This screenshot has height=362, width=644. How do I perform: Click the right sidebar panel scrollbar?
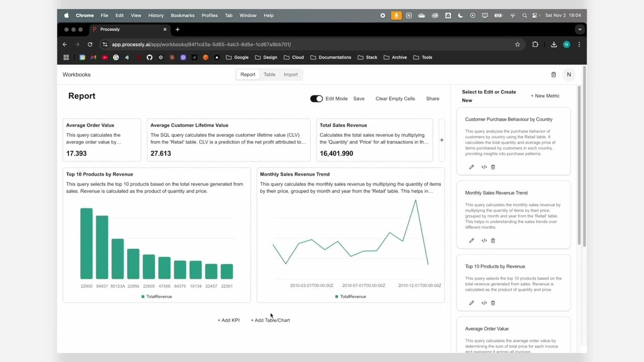click(x=579, y=166)
